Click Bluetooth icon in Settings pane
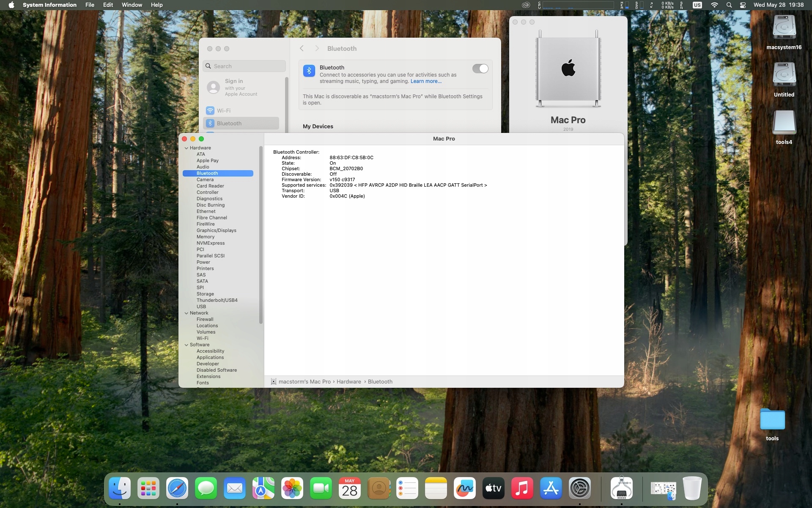The height and width of the screenshot is (508, 812). (309, 71)
